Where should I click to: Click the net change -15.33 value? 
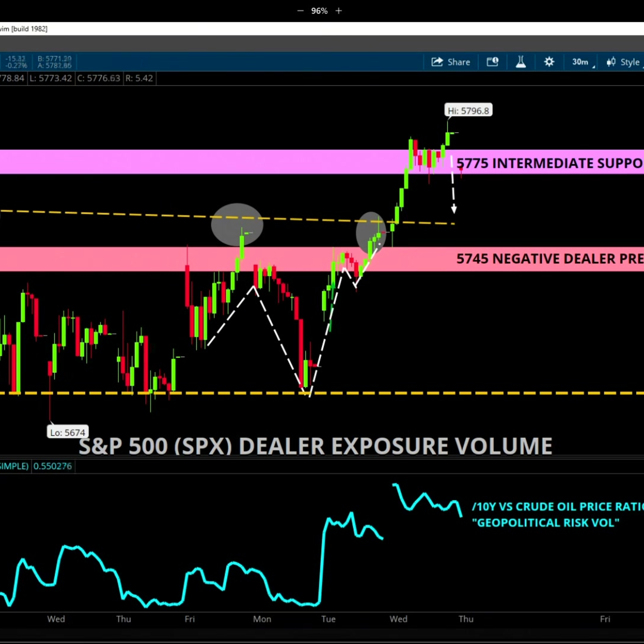(x=15, y=59)
